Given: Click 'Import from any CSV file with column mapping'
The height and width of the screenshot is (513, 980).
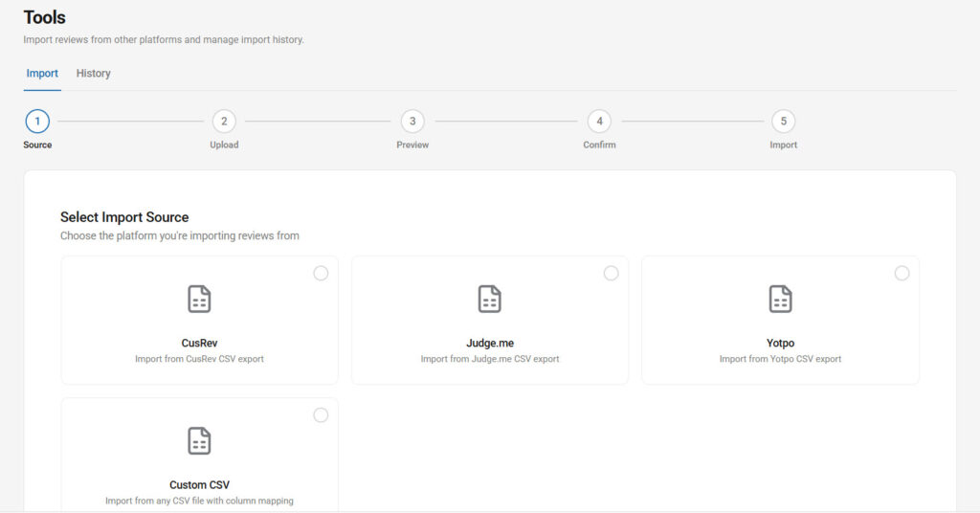Looking at the screenshot, I should tap(199, 501).
